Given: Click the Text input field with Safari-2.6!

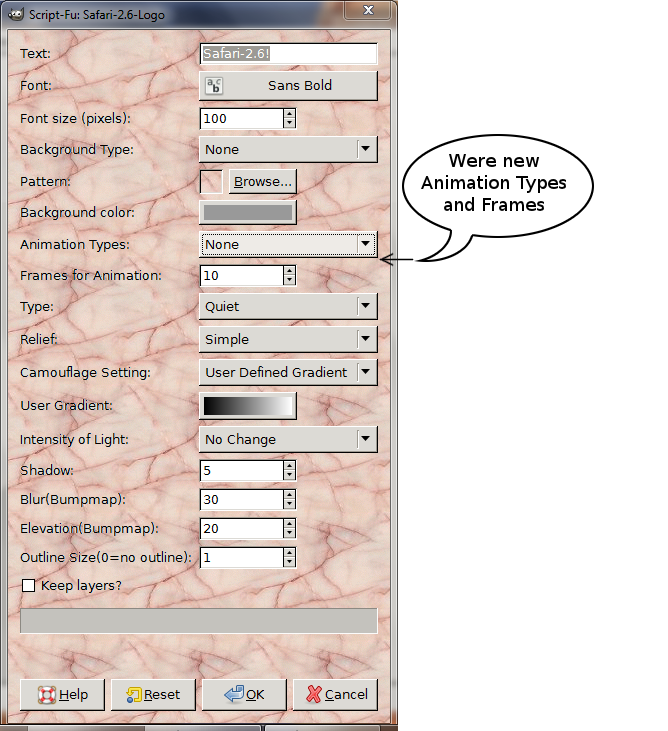Looking at the screenshot, I should 288,54.
